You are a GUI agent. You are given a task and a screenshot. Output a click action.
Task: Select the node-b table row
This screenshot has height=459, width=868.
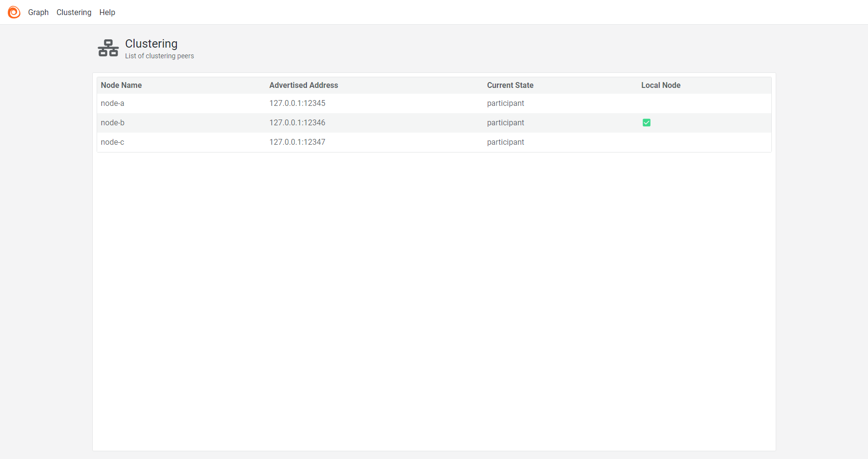tap(340, 122)
